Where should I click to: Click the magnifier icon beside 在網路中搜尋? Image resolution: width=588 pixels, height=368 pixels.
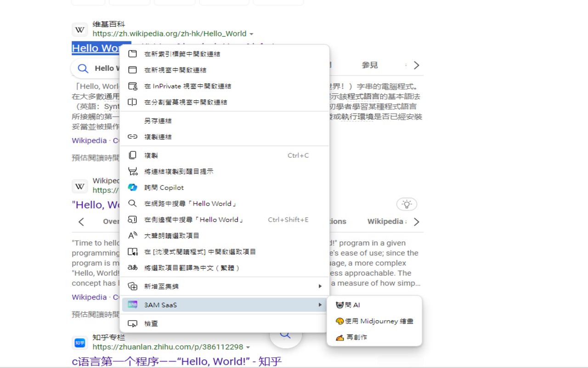point(132,203)
